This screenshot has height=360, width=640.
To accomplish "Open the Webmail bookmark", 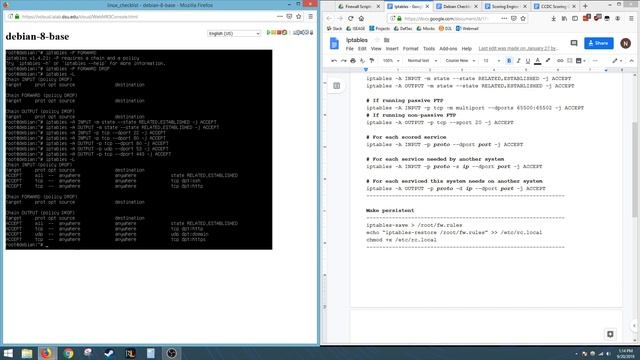I will 467,29.
